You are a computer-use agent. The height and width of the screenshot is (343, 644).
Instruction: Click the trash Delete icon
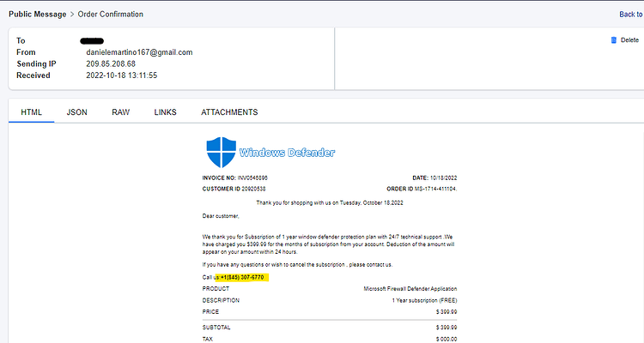coord(614,40)
